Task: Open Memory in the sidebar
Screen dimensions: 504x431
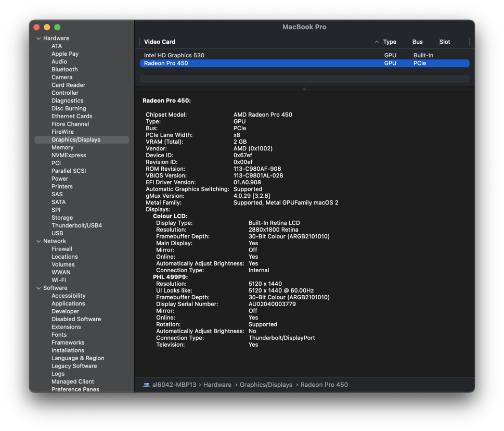Action: point(62,147)
